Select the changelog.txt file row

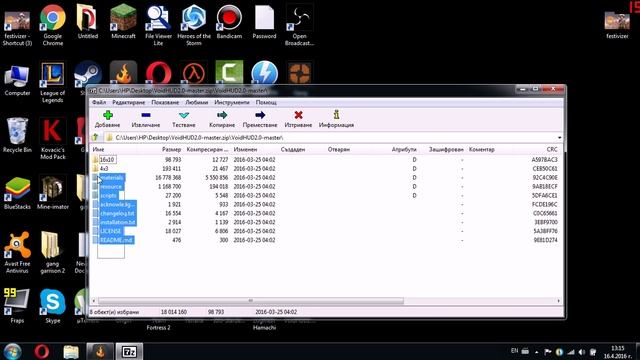pos(325,213)
